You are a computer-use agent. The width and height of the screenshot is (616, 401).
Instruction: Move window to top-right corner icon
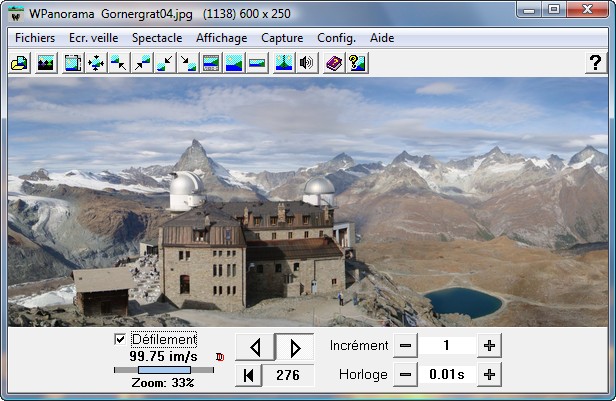click(142, 63)
